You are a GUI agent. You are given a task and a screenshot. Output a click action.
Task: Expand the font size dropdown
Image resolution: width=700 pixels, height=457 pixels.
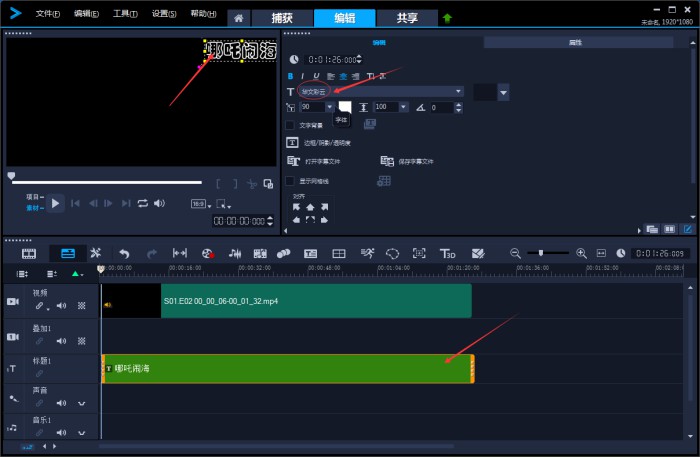(x=329, y=107)
